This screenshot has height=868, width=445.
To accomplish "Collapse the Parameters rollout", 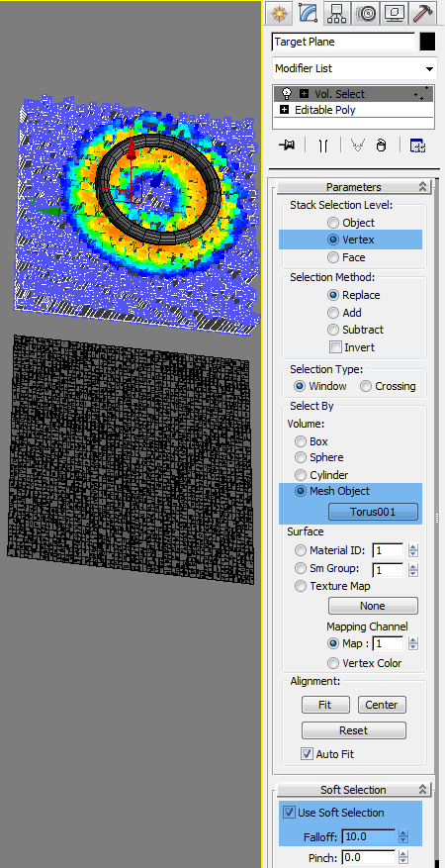I will coord(354,187).
